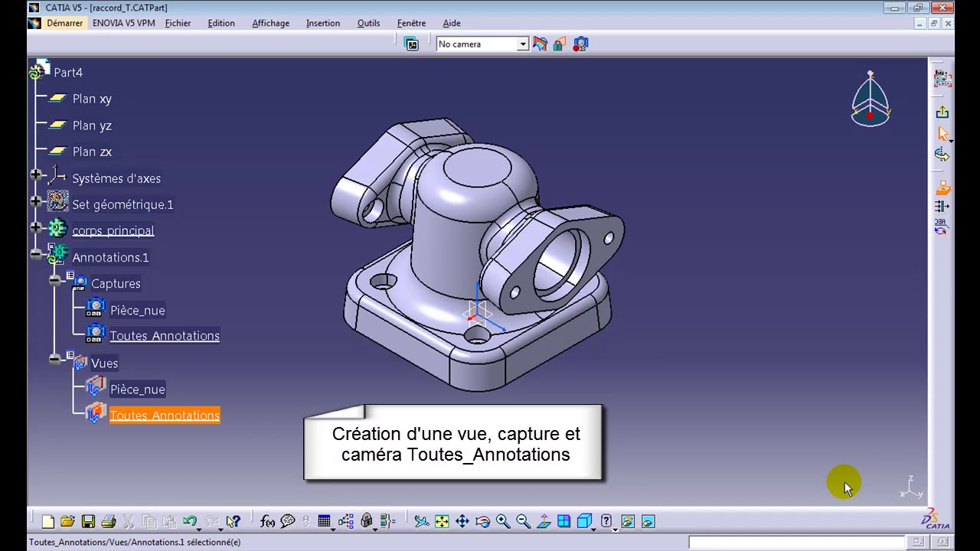Select Plan xy in the tree

click(x=92, y=99)
